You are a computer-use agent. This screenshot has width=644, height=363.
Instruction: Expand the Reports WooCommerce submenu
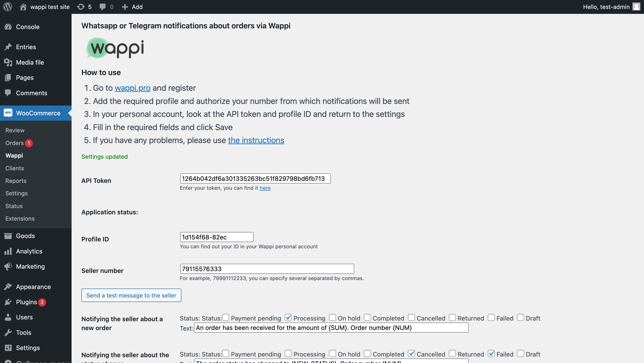[16, 180]
